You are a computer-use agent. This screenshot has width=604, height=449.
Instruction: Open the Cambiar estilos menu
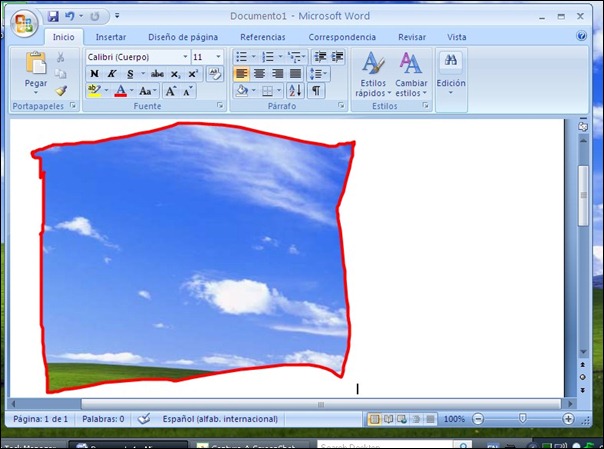[411, 74]
